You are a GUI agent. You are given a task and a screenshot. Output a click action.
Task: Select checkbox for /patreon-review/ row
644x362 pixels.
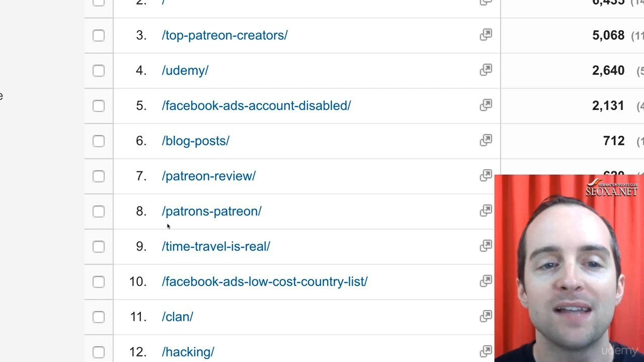click(99, 176)
